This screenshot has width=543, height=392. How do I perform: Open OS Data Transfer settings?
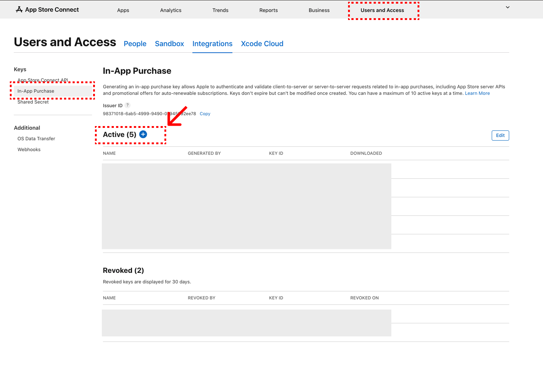pos(36,139)
